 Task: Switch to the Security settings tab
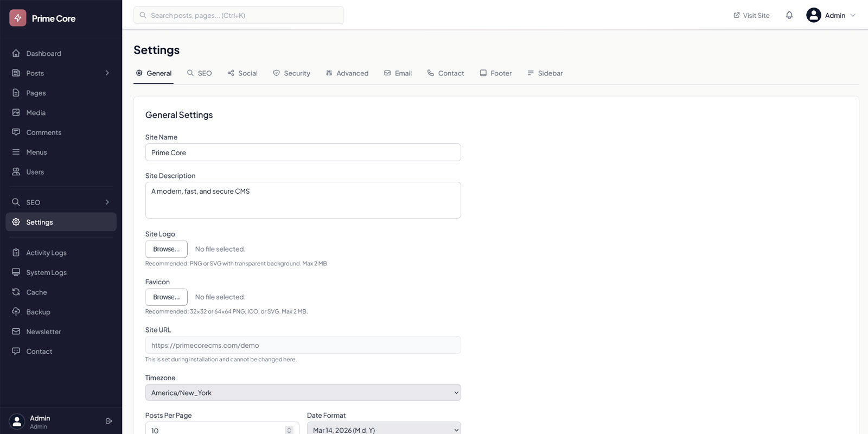[291, 73]
